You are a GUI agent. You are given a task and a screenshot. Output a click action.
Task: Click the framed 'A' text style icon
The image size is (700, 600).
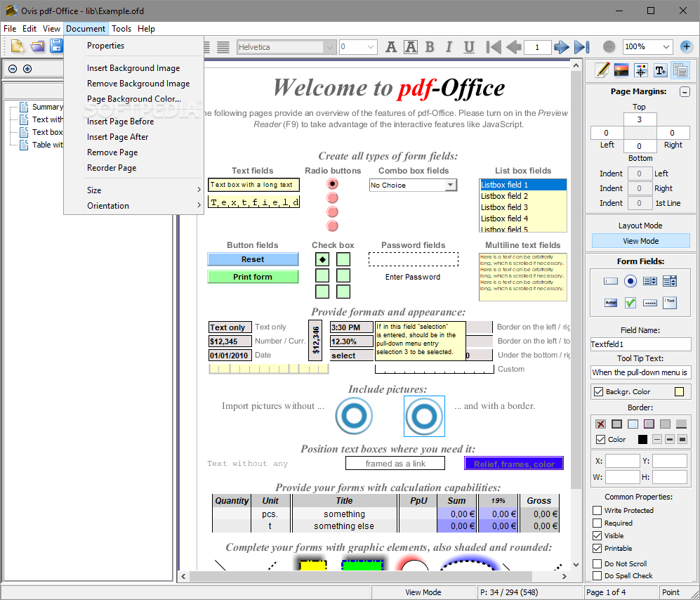[x=410, y=47]
